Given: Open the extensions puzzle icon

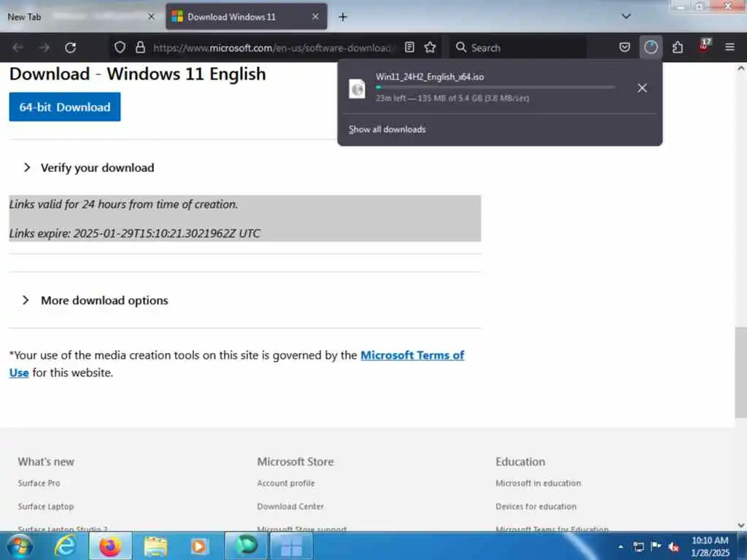Looking at the screenshot, I should [678, 47].
